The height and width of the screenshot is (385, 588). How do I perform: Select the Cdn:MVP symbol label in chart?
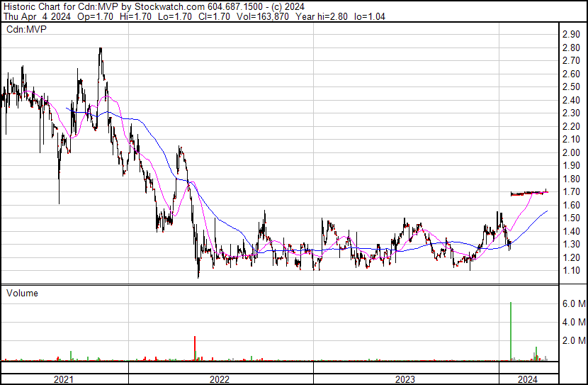pyautogui.click(x=26, y=30)
